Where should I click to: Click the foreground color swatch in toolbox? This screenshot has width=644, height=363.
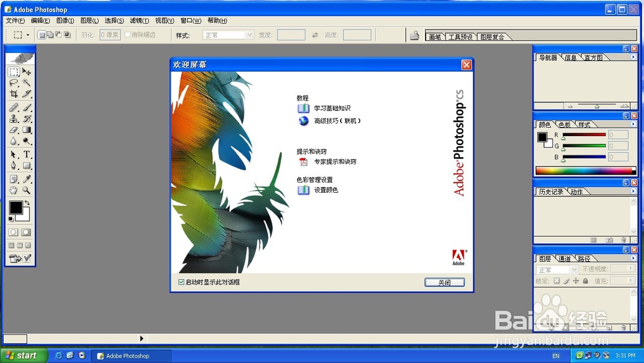(15, 208)
